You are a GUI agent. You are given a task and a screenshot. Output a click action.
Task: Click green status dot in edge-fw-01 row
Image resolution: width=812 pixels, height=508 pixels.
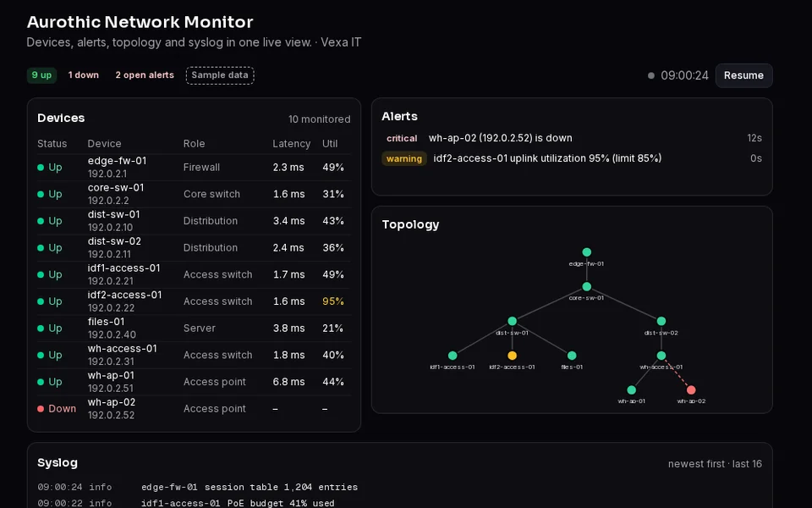click(x=41, y=168)
